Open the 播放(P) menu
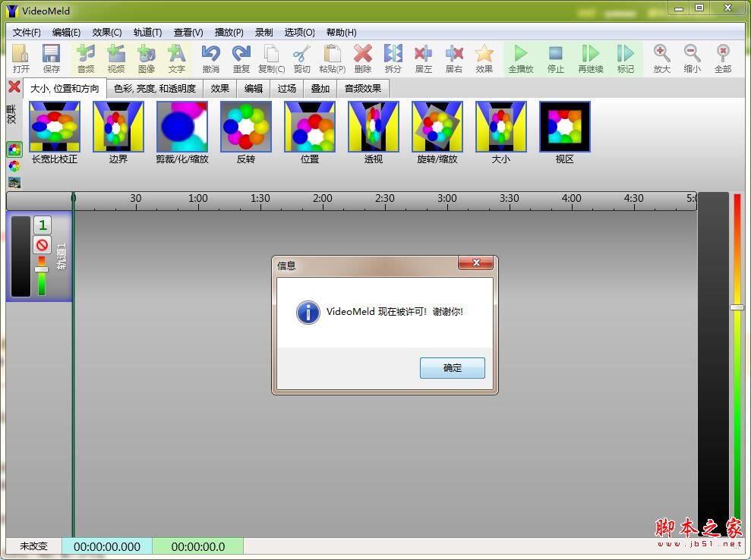 pos(229,32)
